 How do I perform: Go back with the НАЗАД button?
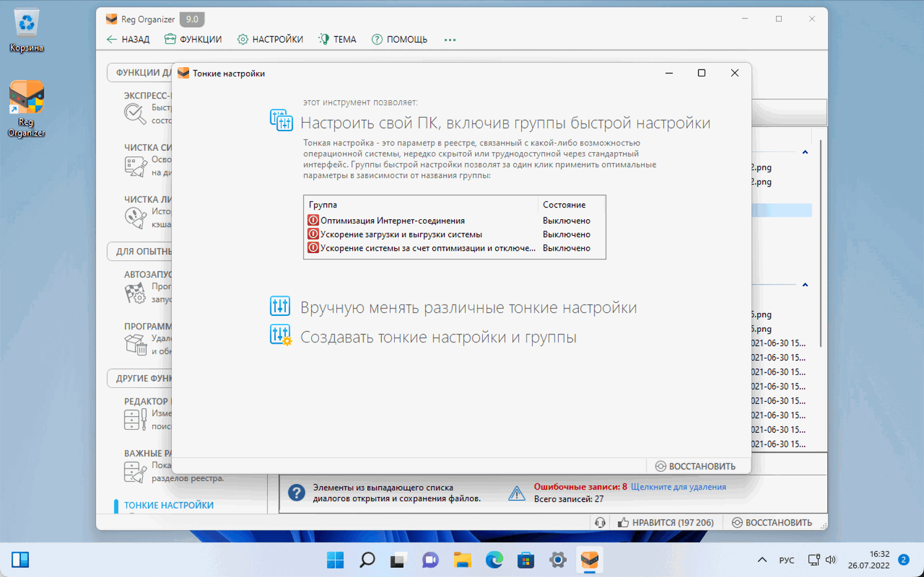coord(128,39)
